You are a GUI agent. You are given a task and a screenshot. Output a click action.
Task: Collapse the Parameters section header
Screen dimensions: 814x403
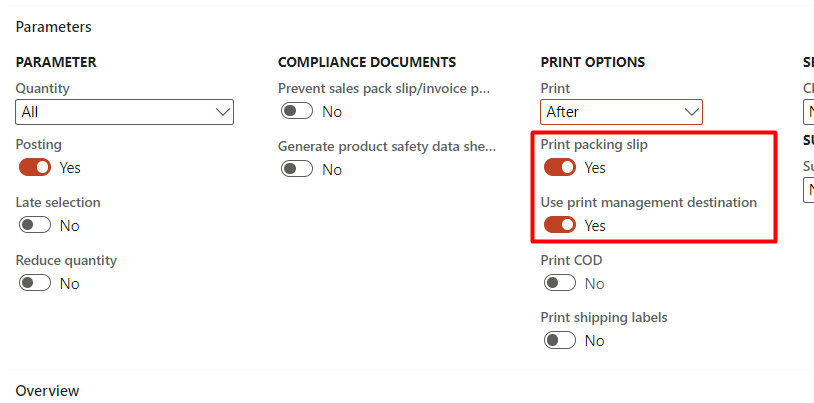click(x=54, y=27)
